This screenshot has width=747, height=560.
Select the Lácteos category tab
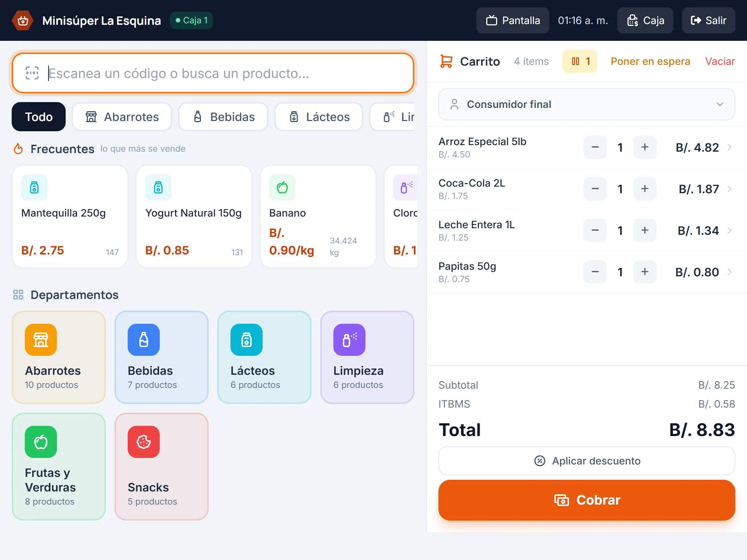coord(319,117)
